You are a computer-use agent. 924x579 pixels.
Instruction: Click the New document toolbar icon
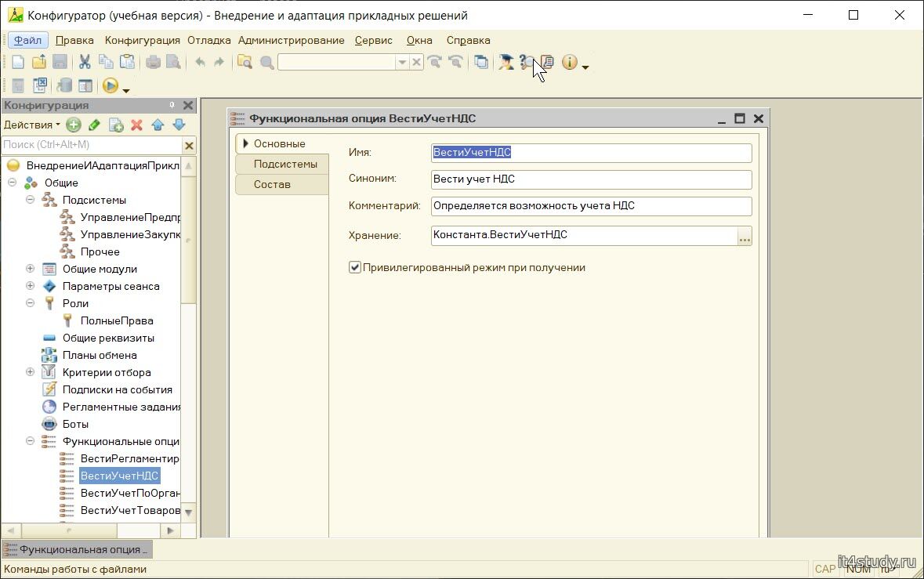(x=17, y=63)
